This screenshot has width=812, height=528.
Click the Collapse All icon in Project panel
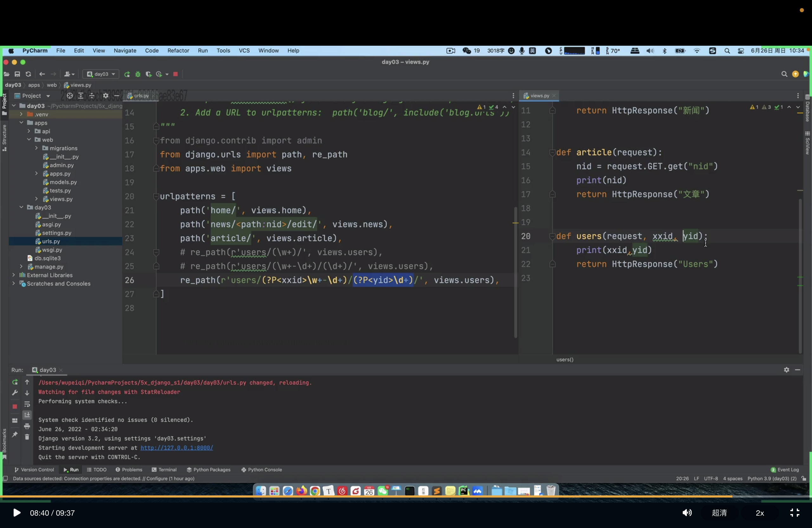coord(92,96)
